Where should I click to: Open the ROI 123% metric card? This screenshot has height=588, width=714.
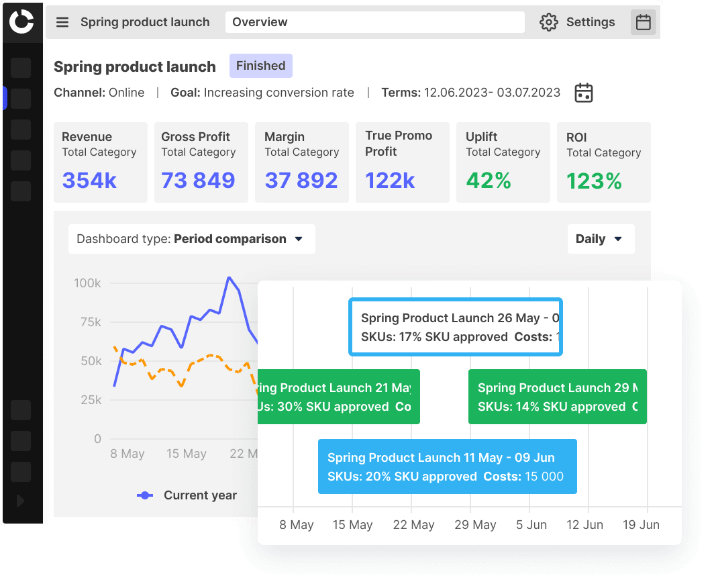coord(603,162)
